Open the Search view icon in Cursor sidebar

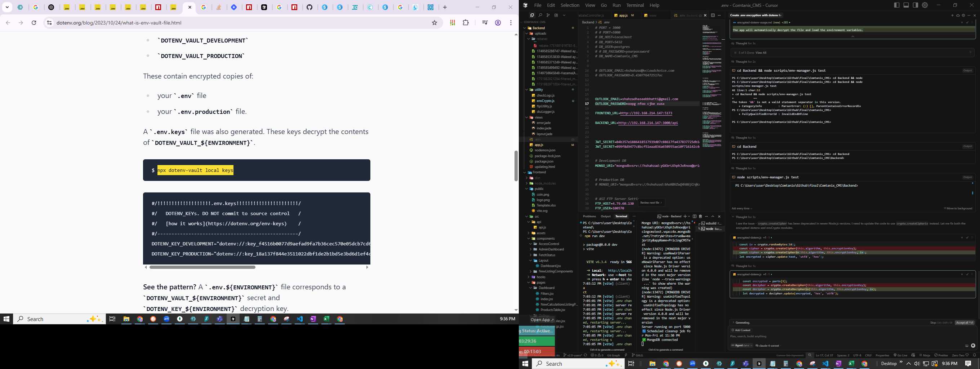540,15
